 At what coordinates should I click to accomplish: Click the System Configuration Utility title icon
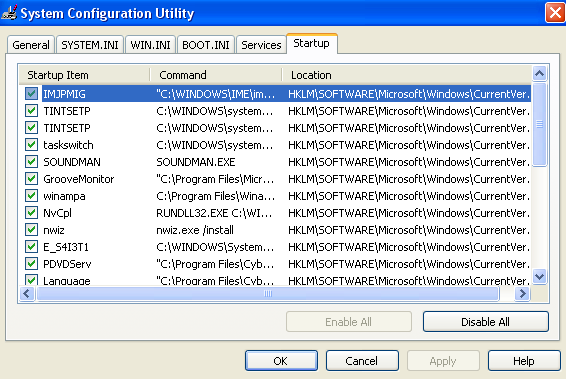(9, 13)
